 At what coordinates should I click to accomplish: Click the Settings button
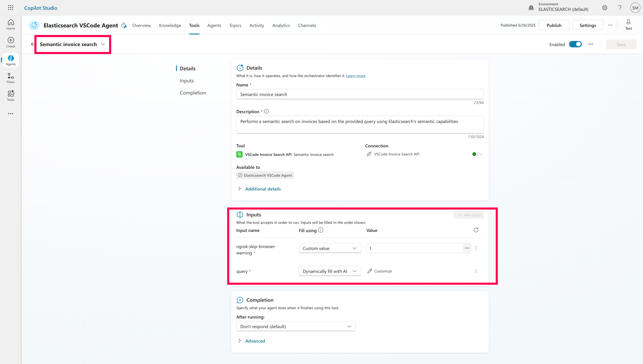tap(588, 25)
